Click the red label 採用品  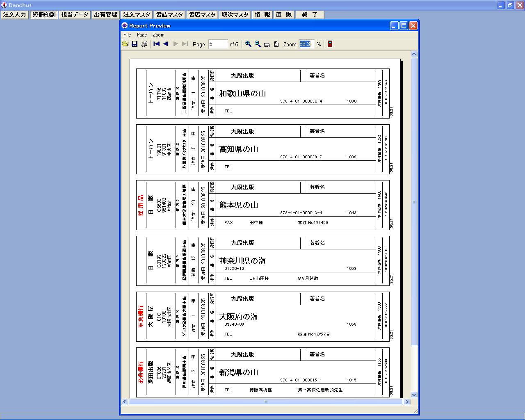[x=141, y=205]
